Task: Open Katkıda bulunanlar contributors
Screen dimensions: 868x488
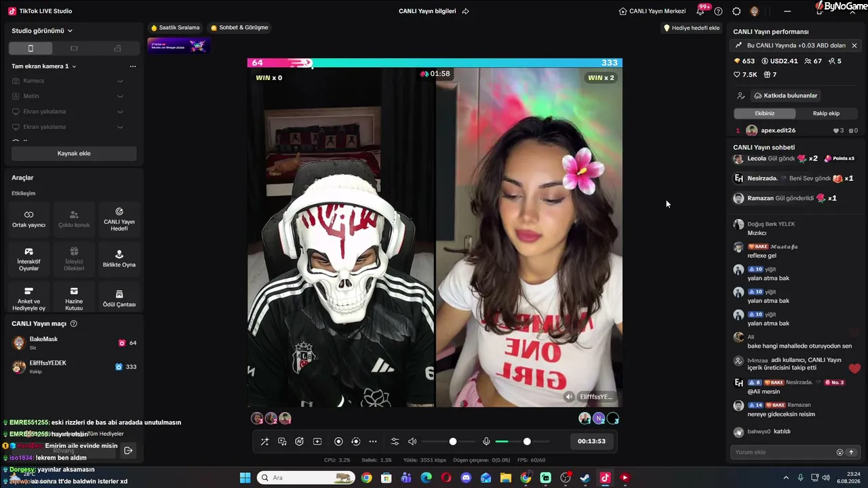Action: pyautogui.click(x=786, y=96)
